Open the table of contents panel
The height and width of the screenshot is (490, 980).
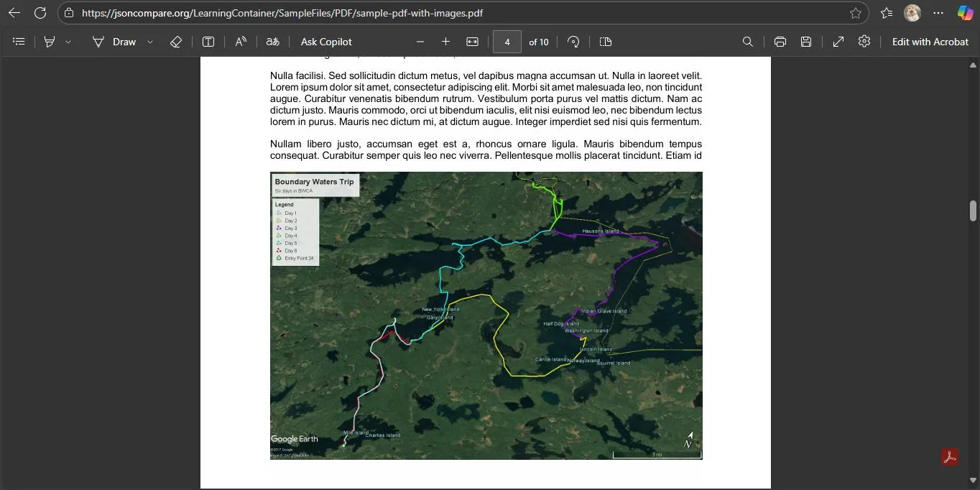19,42
